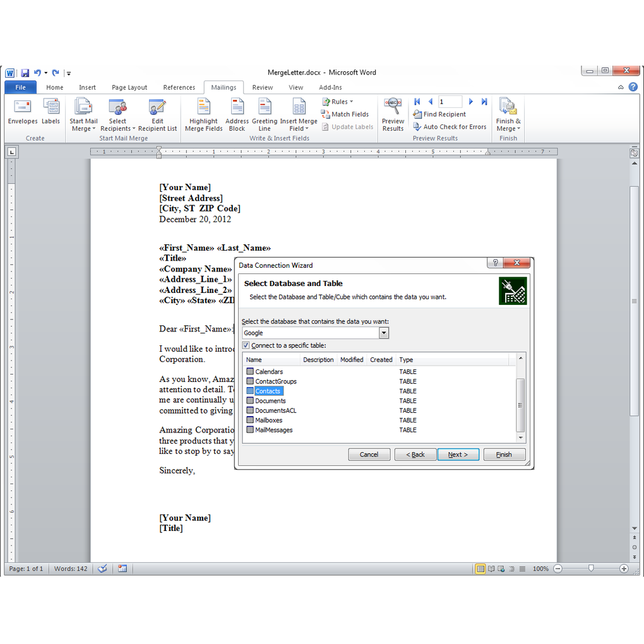
Task: Open Select Recipients dropdown
Action: point(117,114)
